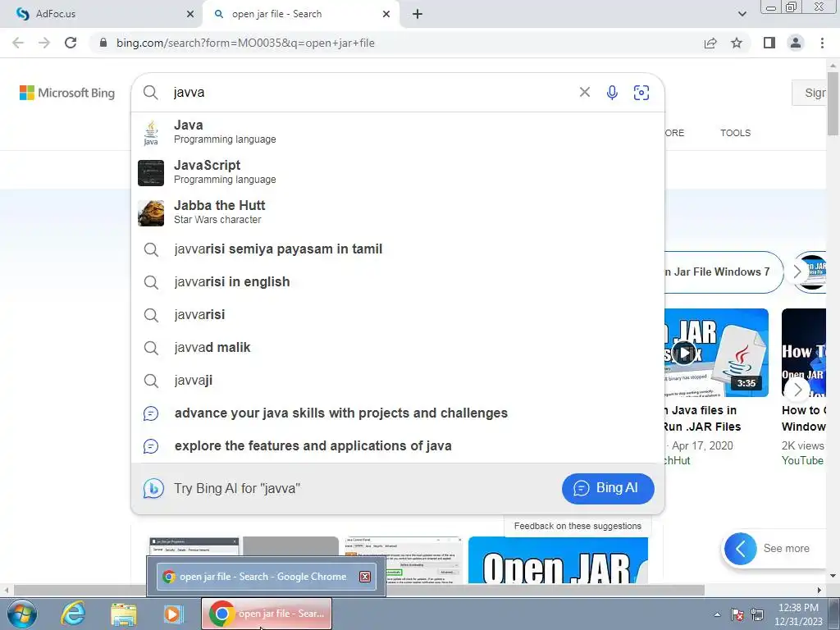Open the tab search dropdown arrow

point(742,14)
